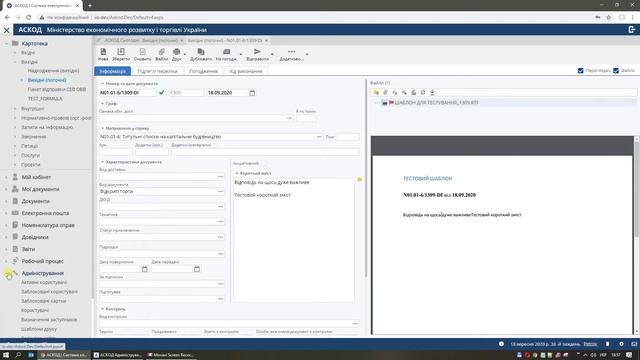This screenshot has width=640, height=360.
Task: Expand the Внутрішні tree node
Action: click(x=15, y=109)
